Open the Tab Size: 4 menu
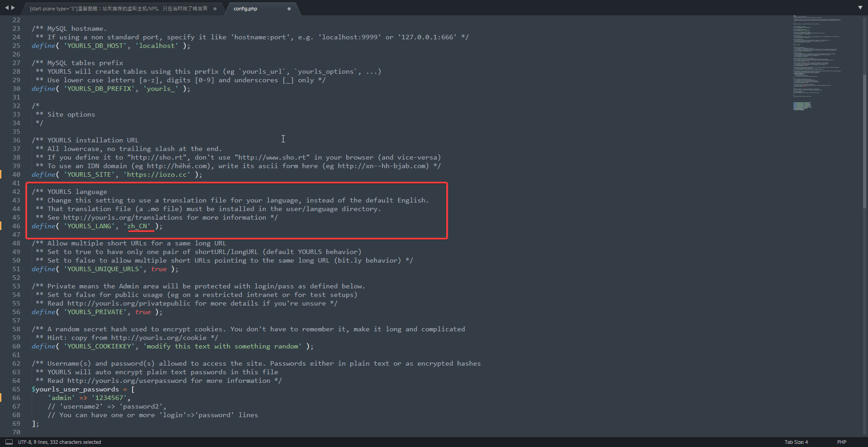Image resolution: width=868 pixels, height=447 pixels. pos(796,442)
